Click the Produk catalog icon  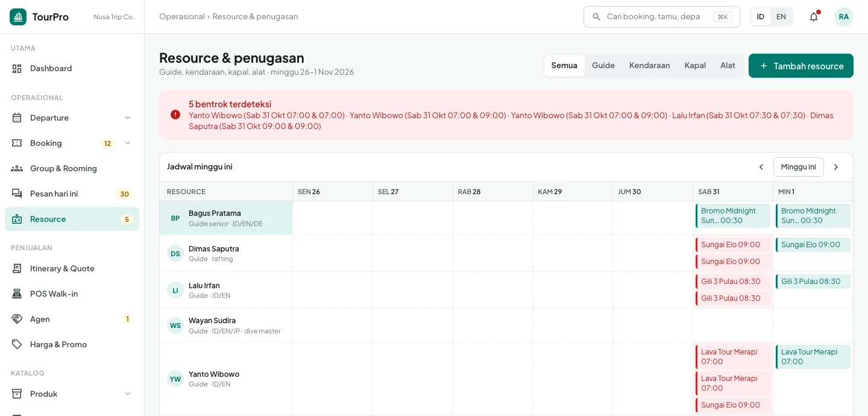17,394
